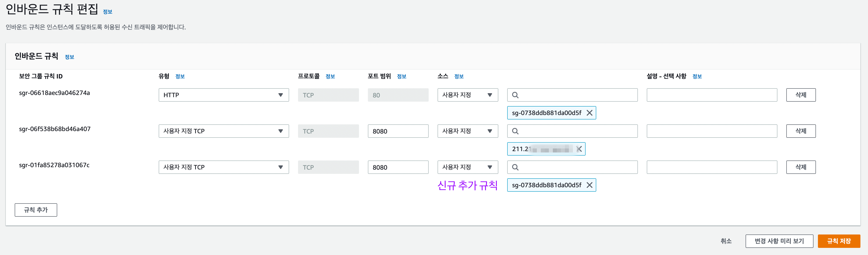Click port range field of second rule
The width and height of the screenshot is (868, 255).
click(397, 131)
